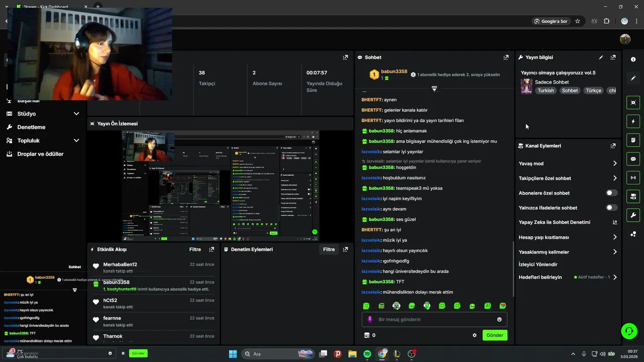The height and width of the screenshot is (362, 644).
Task: Click the purple microphone icon in the message box
Action: (370, 319)
